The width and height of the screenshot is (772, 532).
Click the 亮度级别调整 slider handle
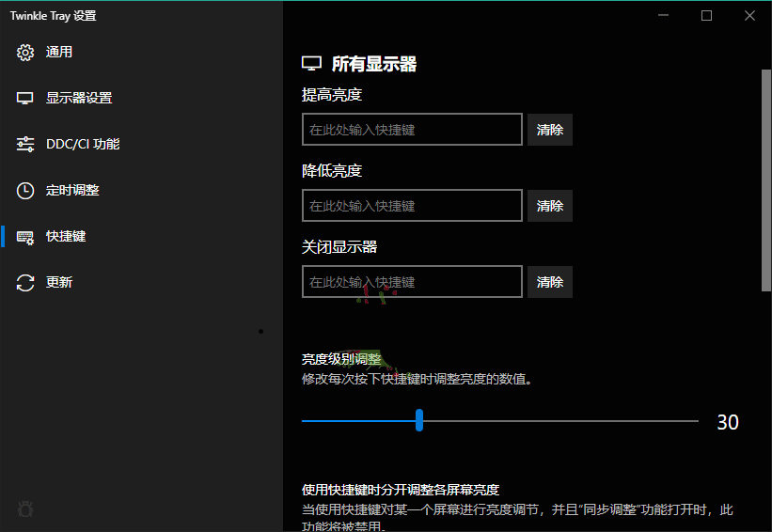pyautogui.click(x=419, y=421)
